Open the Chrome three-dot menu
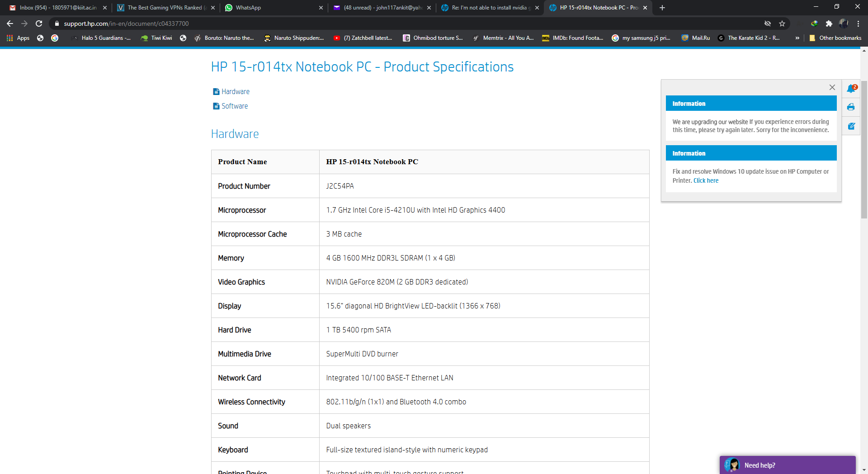This screenshot has width=868, height=474. tap(858, 24)
